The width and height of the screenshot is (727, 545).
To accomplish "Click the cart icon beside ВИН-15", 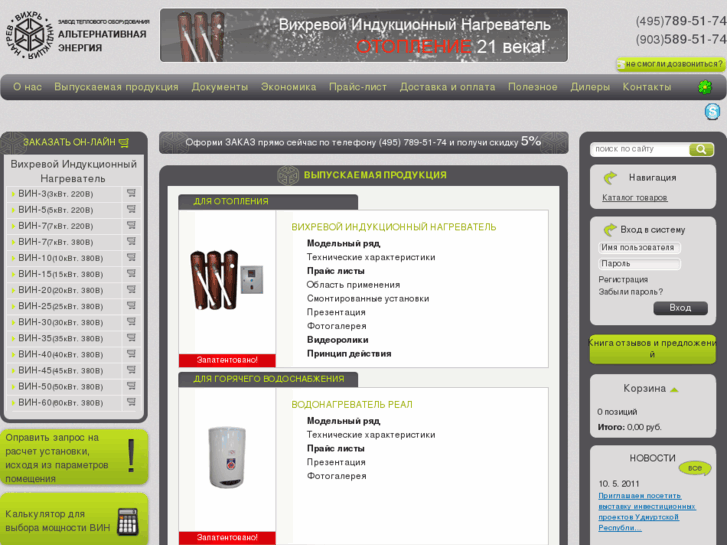I will point(131,274).
